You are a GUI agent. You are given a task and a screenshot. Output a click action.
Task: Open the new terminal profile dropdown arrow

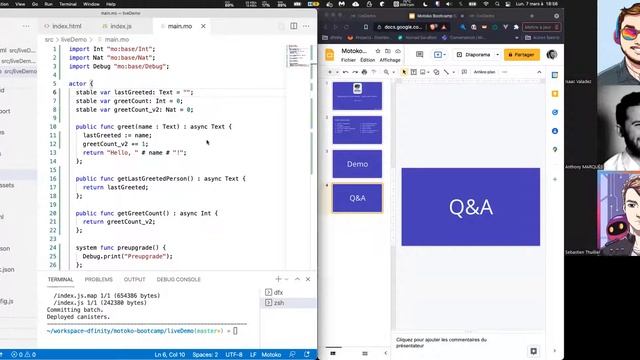(286, 279)
